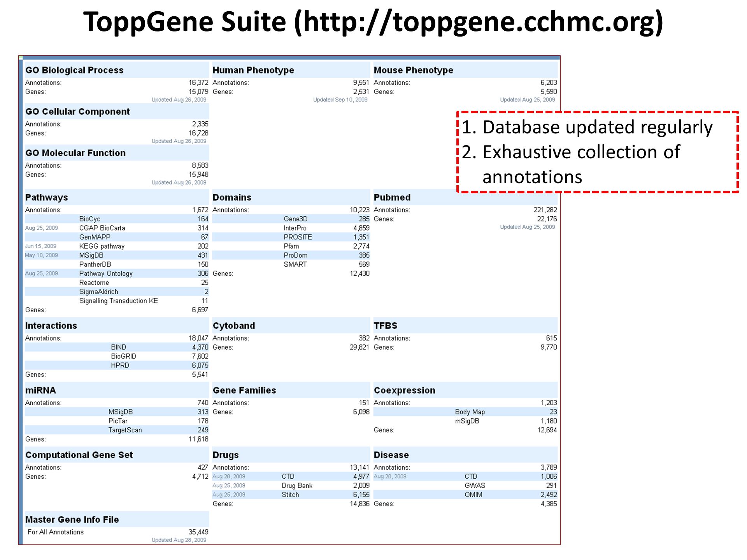This screenshot has height=560, width=747.
Task: Click the Human Phenotype heading
Action: coord(253,70)
